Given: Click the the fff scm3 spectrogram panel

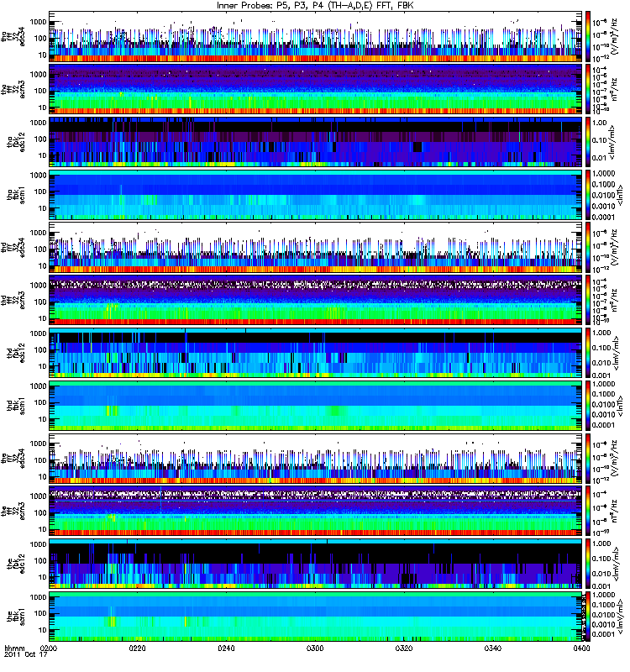Looking at the screenshot, I should tap(316, 511).
